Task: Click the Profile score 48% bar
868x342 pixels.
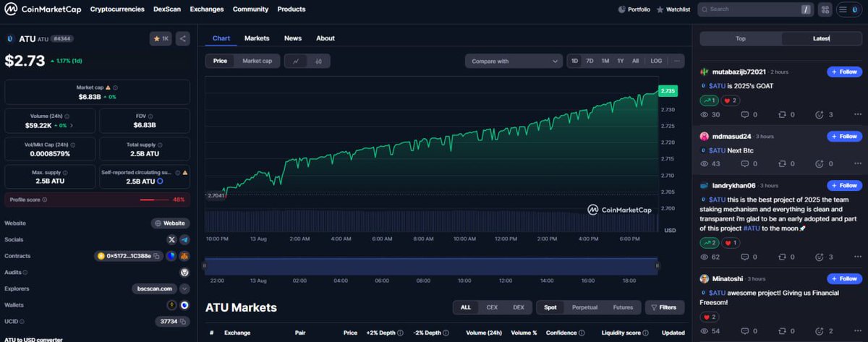Action: (x=97, y=200)
